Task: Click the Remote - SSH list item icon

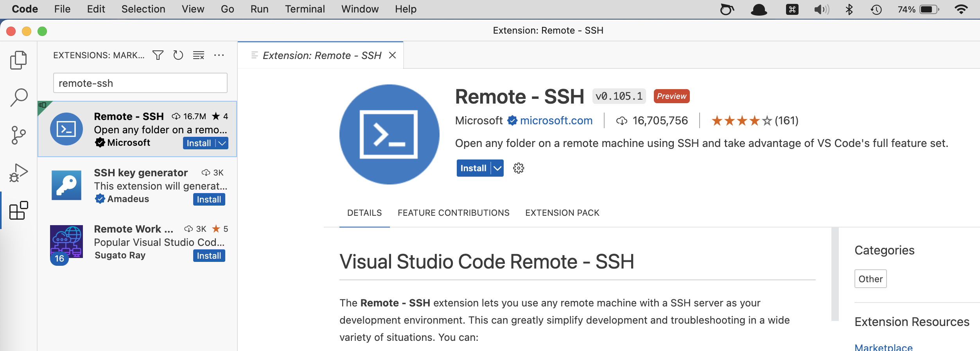Action: pos(66,129)
